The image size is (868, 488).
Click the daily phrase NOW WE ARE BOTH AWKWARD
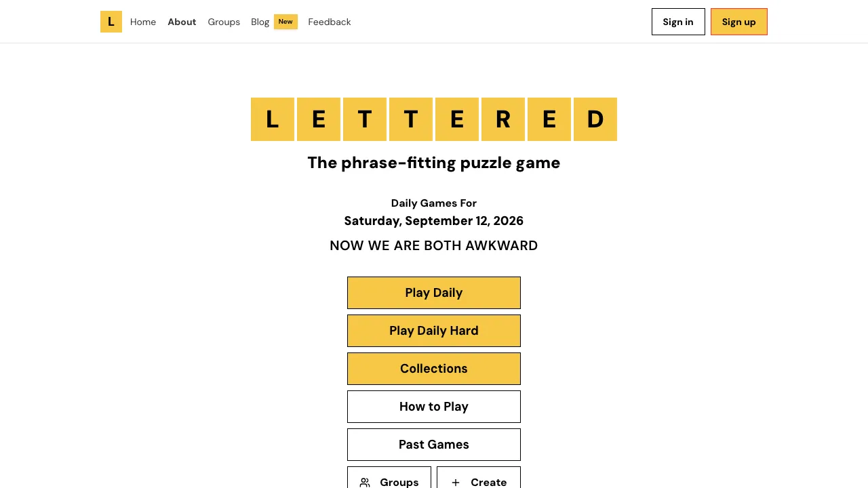pyautogui.click(x=434, y=245)
